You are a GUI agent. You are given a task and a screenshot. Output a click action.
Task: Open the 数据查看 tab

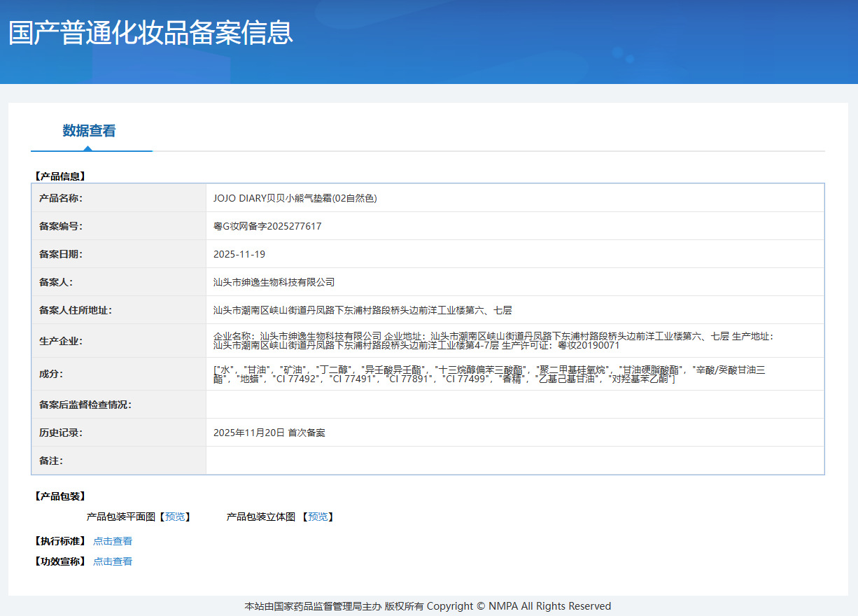point(89,131)
